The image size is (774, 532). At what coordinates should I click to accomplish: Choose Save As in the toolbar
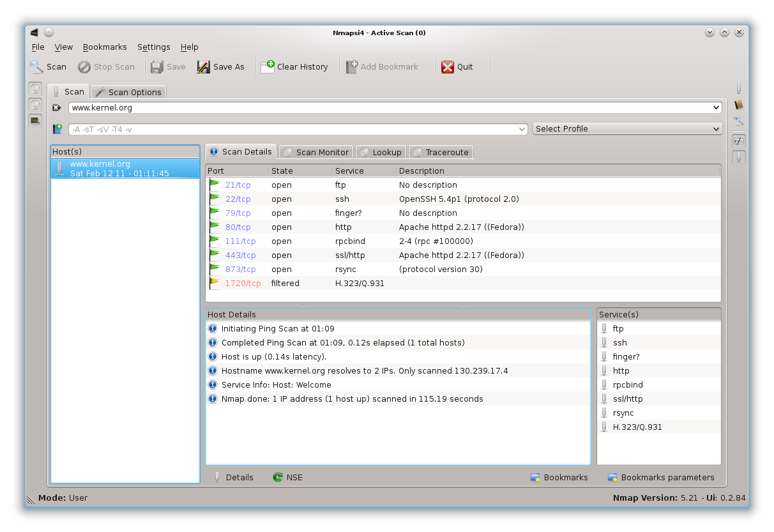click(221, 66)
